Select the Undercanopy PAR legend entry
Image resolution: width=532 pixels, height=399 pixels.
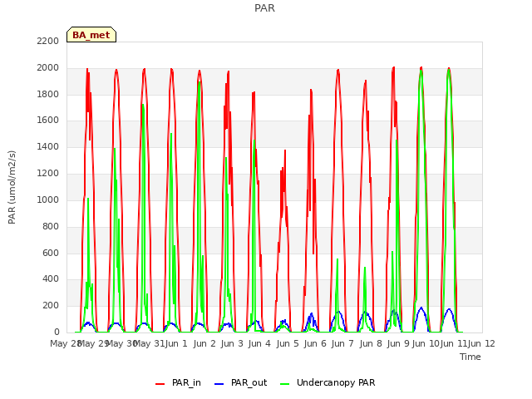pyautogui.click(x=328, y=382)
